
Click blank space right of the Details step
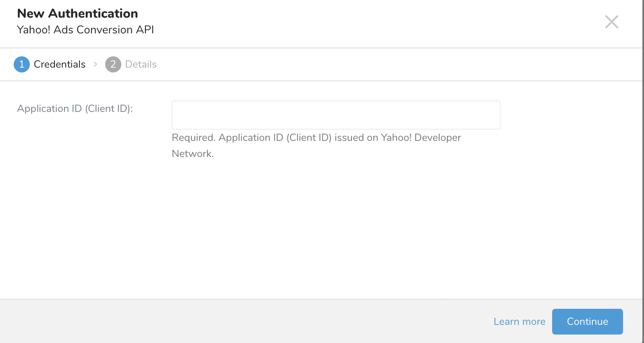pyautogui.click(x=363, y=64)
